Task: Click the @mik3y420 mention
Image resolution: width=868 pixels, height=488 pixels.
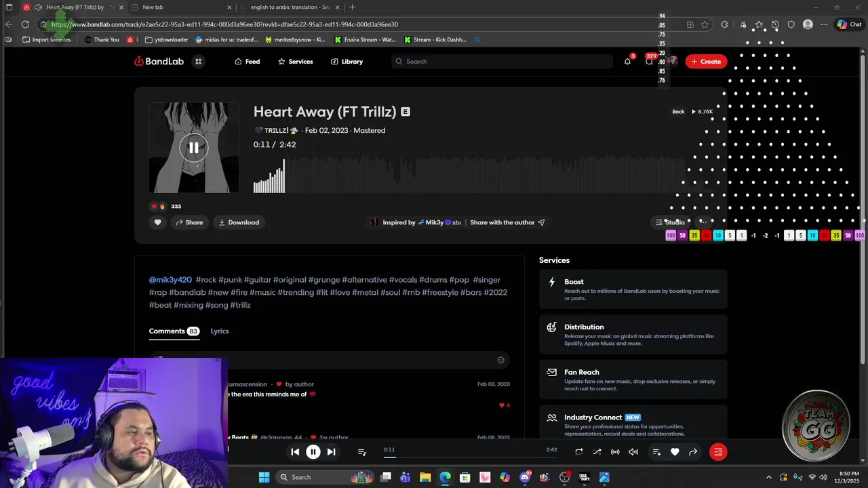Action: coord(170,279)
